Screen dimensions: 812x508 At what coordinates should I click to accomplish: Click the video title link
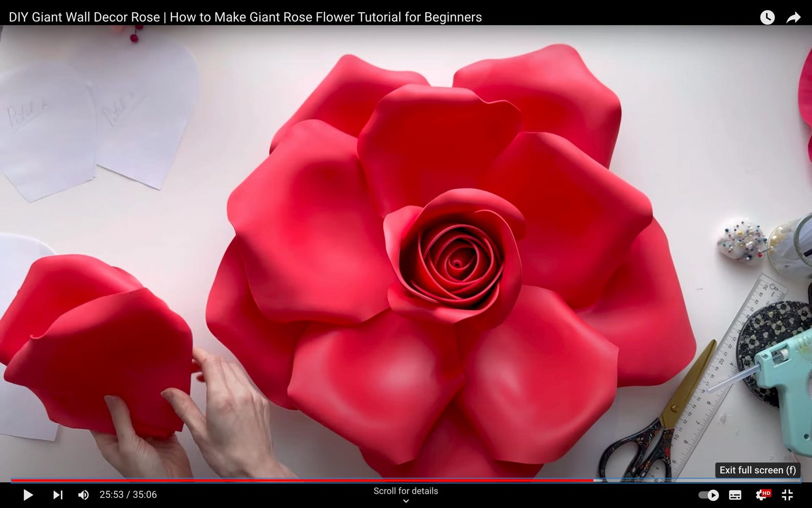coord(245,17)
